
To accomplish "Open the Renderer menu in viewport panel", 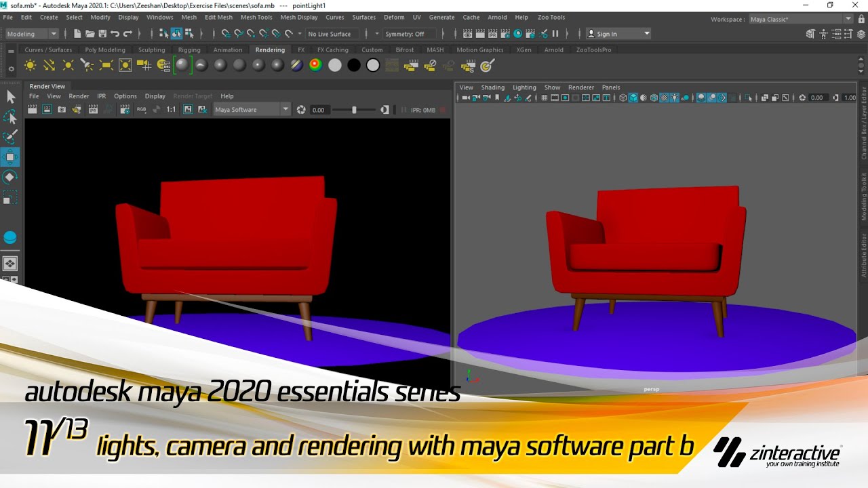I will pyautogui.click(x=581, y=87).
